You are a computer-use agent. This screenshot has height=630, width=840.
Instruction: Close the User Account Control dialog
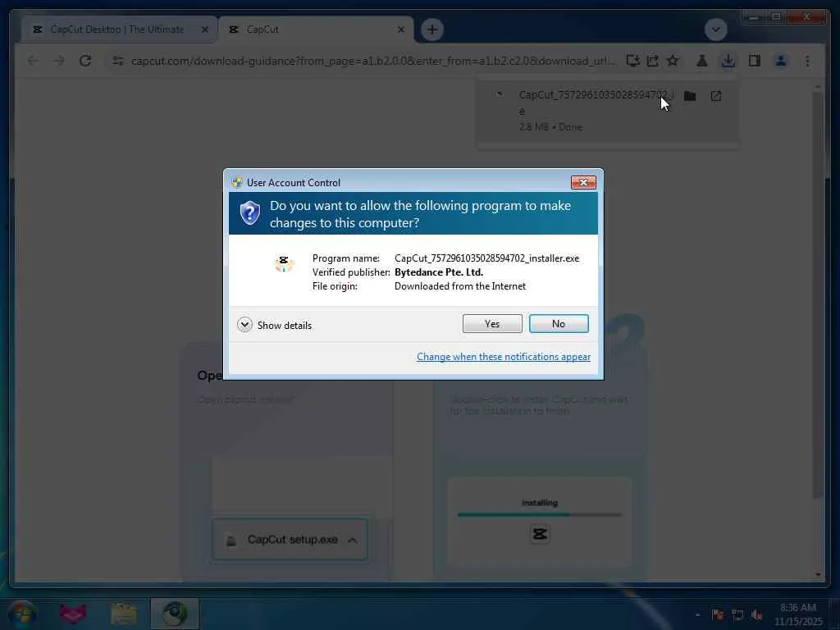point(583,183)
